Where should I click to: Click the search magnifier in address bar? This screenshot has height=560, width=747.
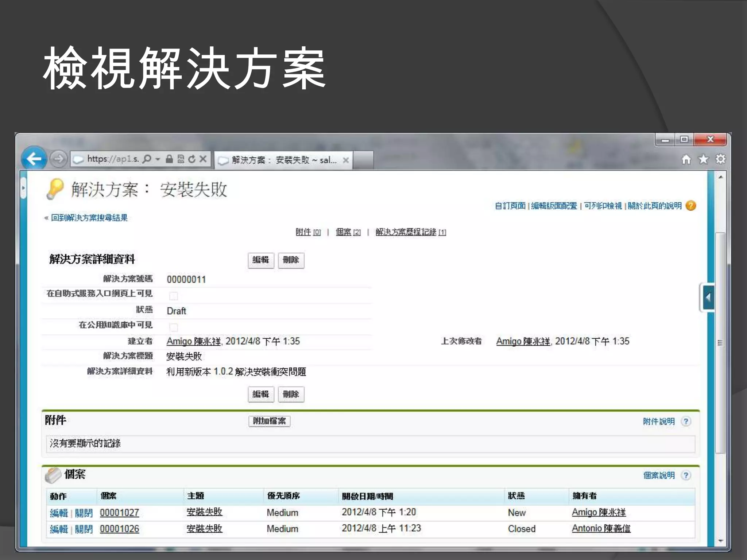click(147, 159)
